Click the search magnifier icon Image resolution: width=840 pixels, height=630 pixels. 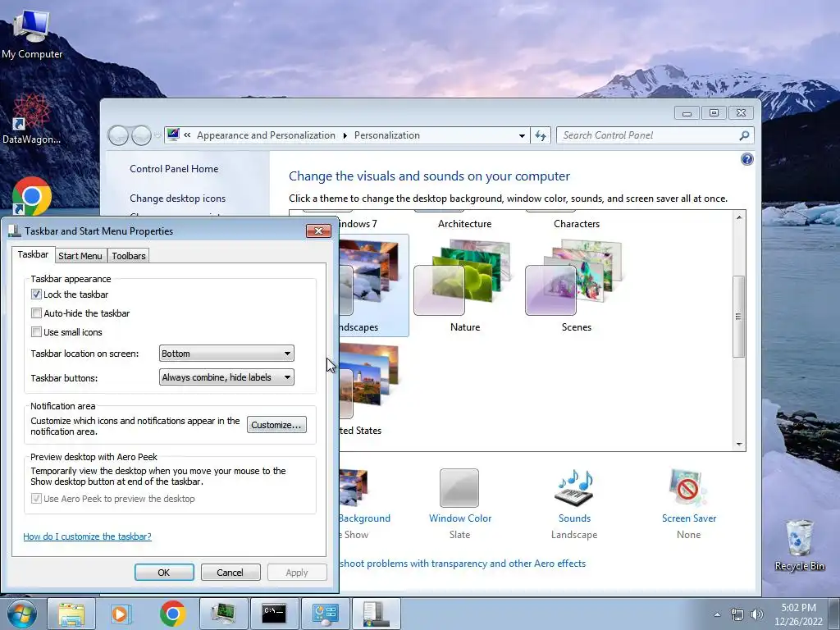pos(744,135)
